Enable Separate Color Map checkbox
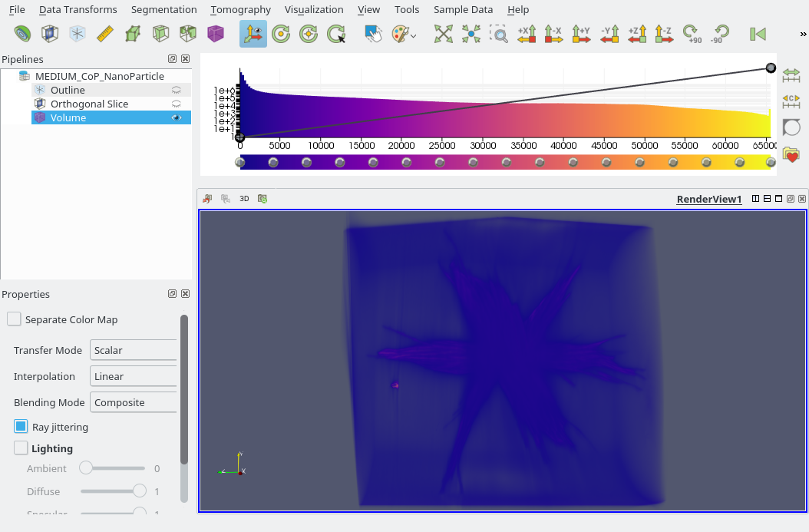809x532 pixels. (14, 319)
